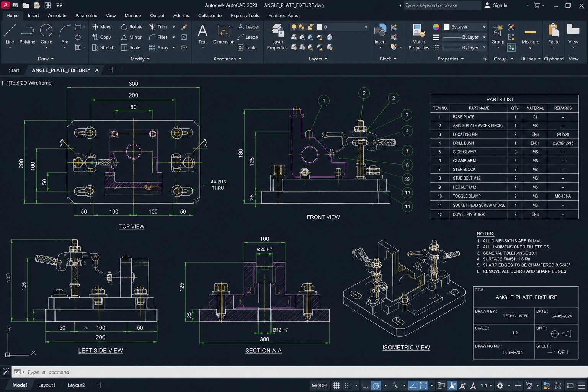Select the Line drawing tool
Viewport: 588px width, 392px height.
pyautogui.click(x=10, y=34)
